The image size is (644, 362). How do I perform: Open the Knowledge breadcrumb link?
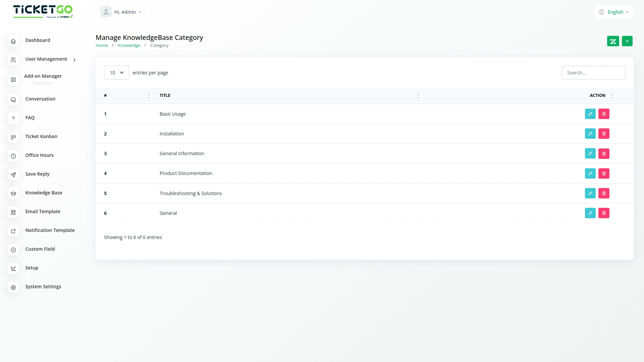tap(129, 45)
